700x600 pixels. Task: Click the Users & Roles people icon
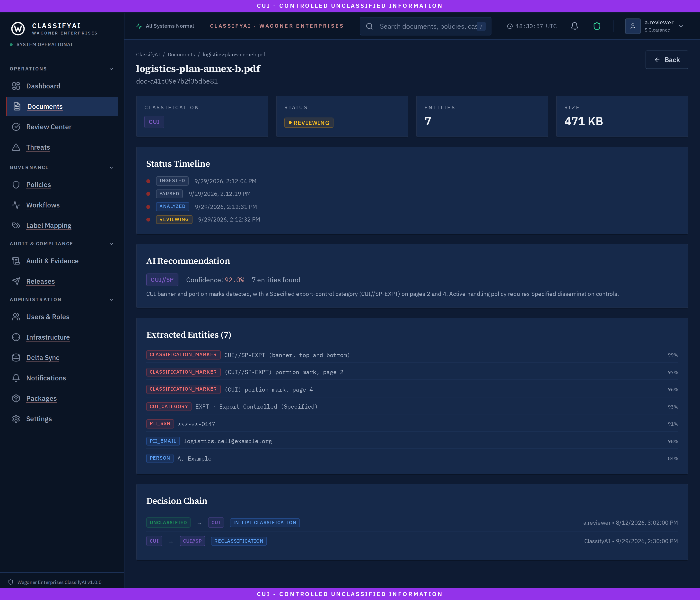coord(16,317)
